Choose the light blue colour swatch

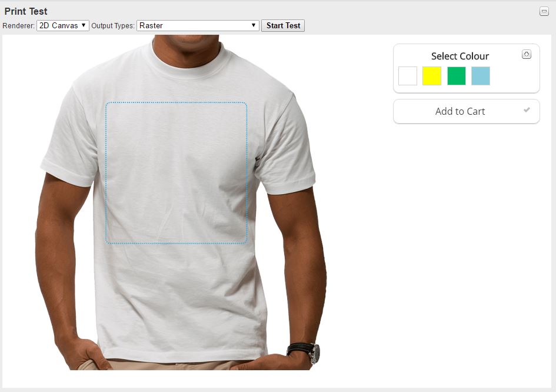click(x=481, y=76)
